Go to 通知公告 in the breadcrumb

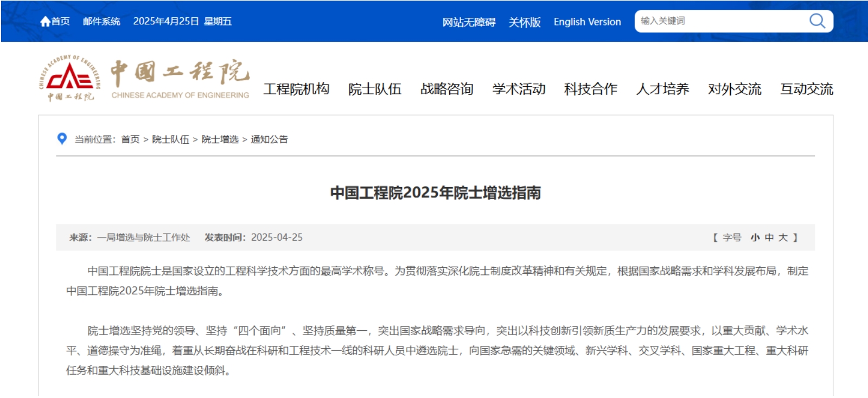pyautogui.click(x=269, y=139)
